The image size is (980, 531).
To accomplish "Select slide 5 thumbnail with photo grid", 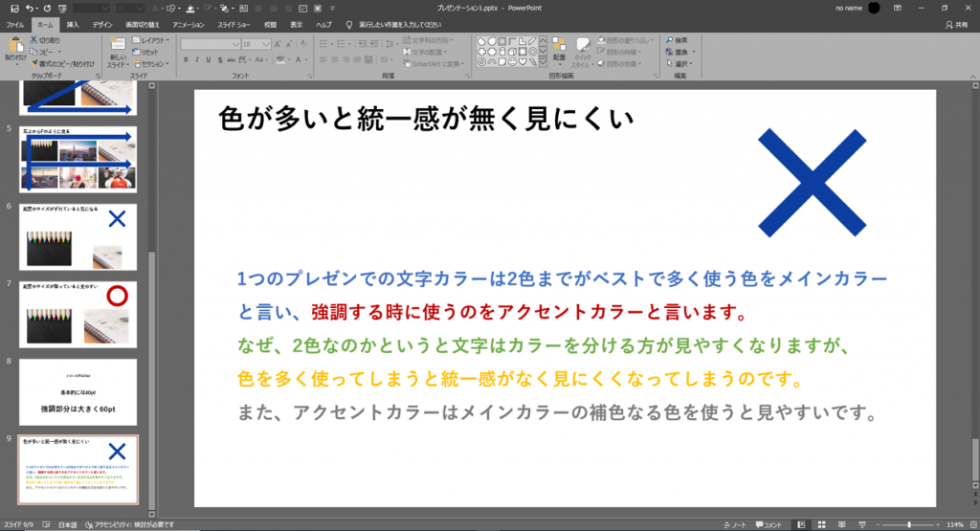I will click(x=78, y=159).
